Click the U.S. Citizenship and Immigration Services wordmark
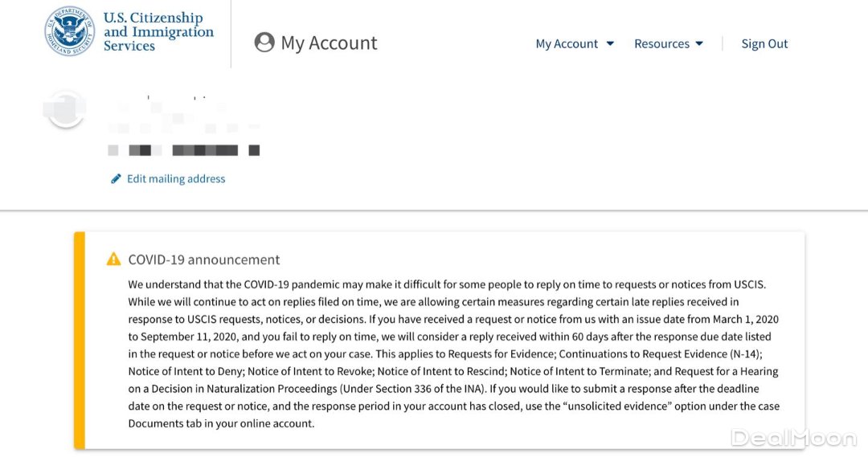The image size is (868, 457). click(x=158, y=32)
